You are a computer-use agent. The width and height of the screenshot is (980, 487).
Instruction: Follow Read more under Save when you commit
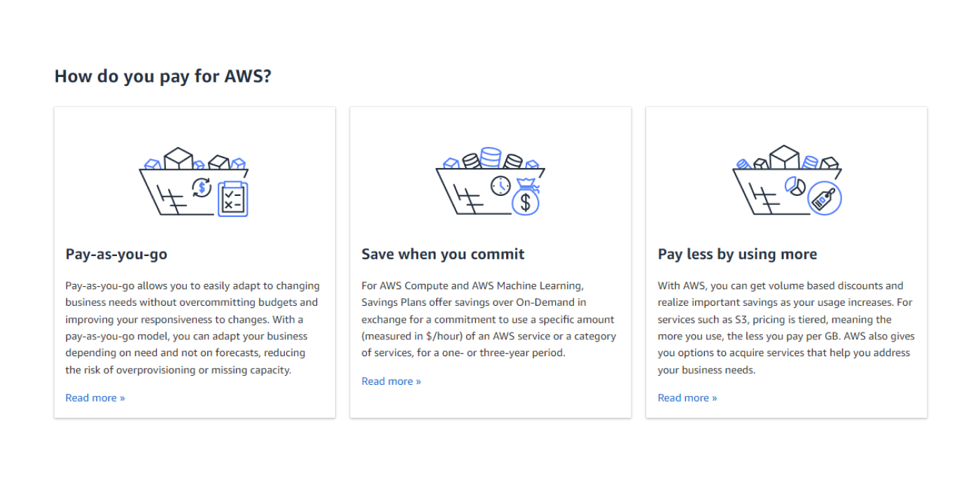click(391, 381)
